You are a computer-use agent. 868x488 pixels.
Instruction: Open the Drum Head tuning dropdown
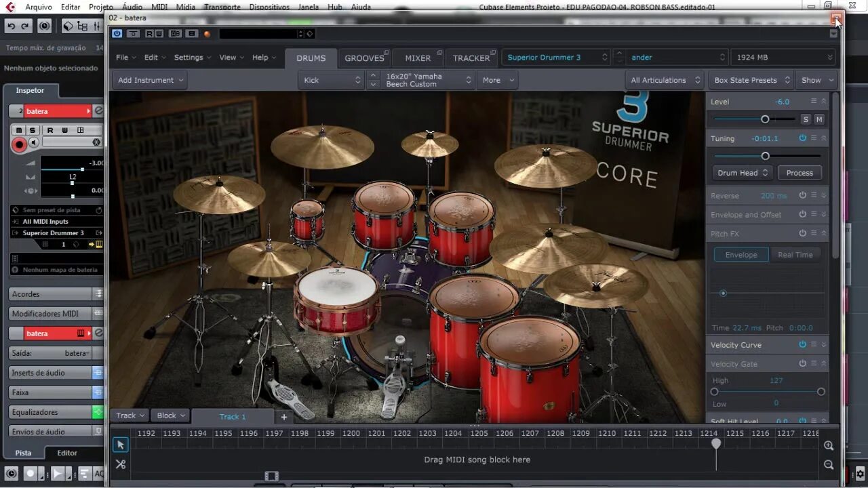tap(743, 173)
